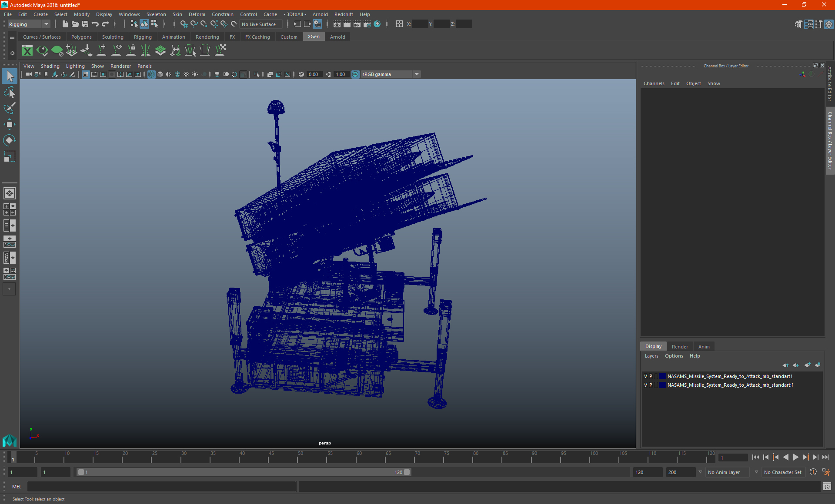
Task: Open the Rigging menu set dropdown
Action: coord(46,24)
